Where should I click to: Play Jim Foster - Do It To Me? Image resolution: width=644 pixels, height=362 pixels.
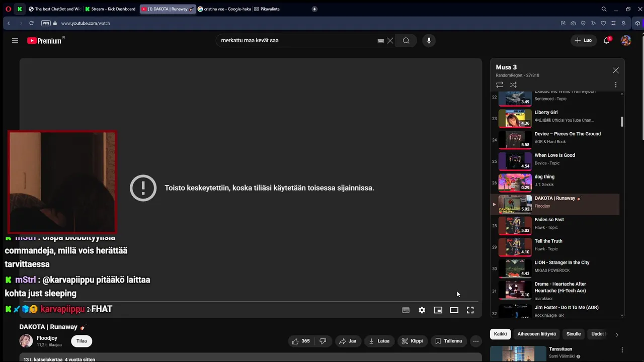click(x=554, y=311)
